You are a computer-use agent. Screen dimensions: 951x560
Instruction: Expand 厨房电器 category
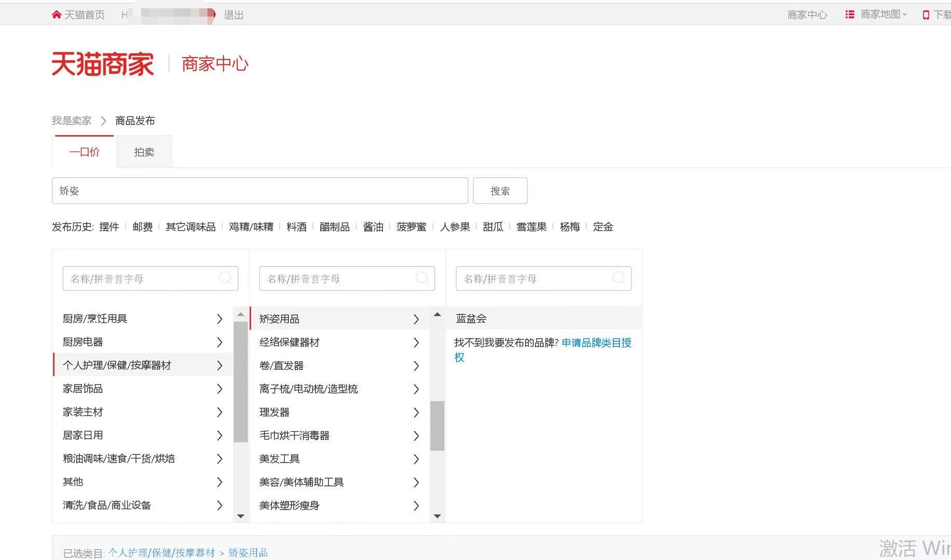tap(219, 342)
